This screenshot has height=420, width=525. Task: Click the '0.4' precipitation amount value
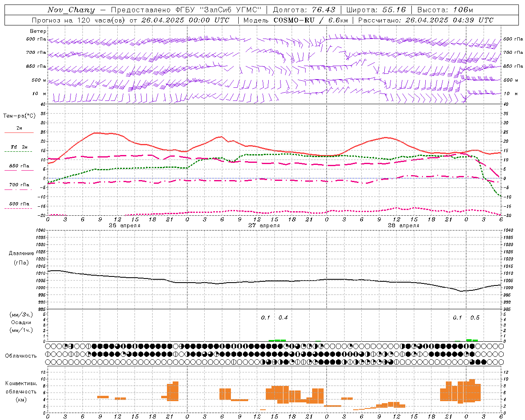click(x=283, y=317)
